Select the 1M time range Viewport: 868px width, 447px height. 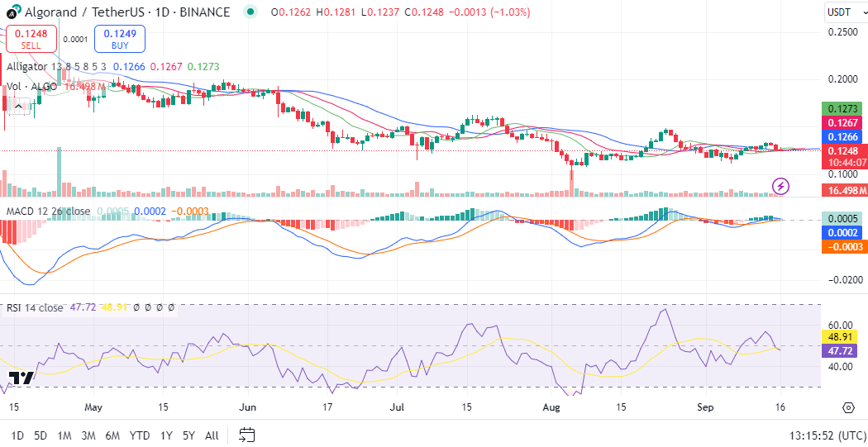64,435
